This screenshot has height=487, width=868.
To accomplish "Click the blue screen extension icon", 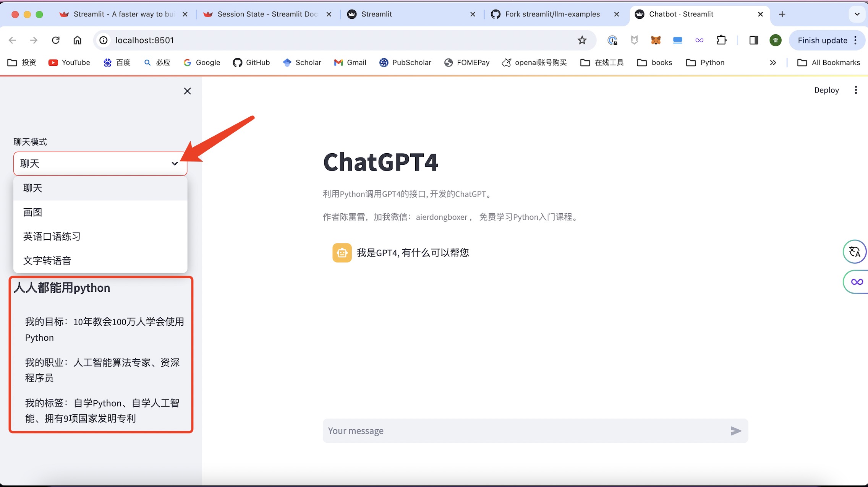I will pyautogui.click(x=677, y=40).
